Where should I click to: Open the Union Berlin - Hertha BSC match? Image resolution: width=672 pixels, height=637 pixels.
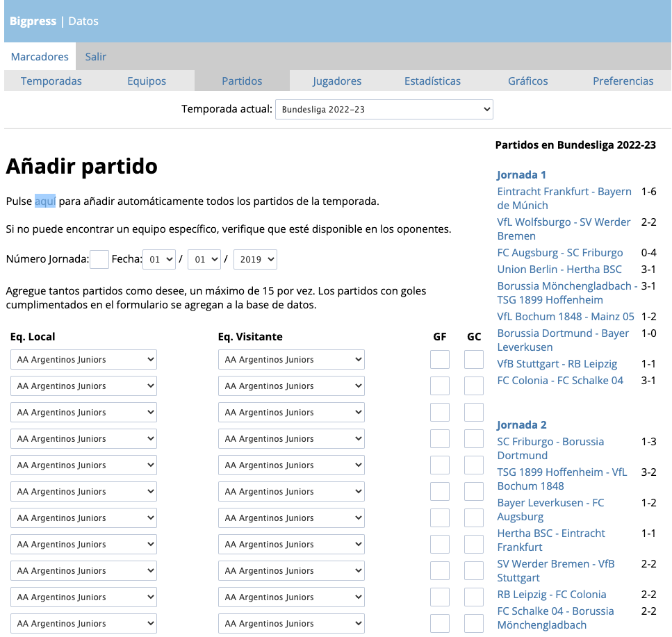tap(559, 270)
